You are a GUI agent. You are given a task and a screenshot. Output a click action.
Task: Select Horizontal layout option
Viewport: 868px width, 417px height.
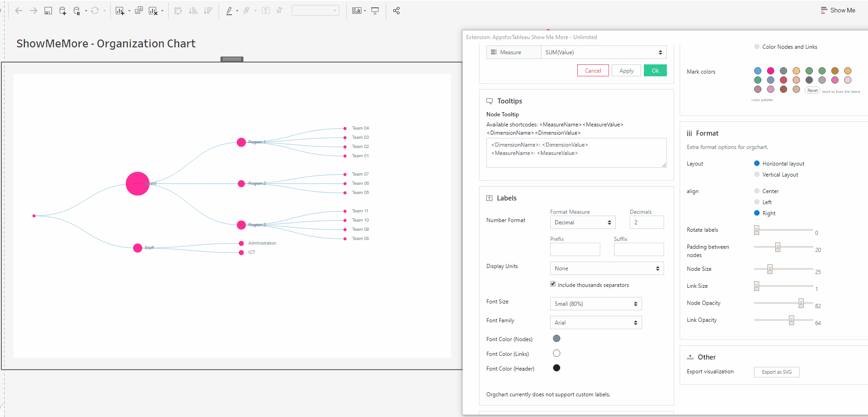click(x=757, y=164)
